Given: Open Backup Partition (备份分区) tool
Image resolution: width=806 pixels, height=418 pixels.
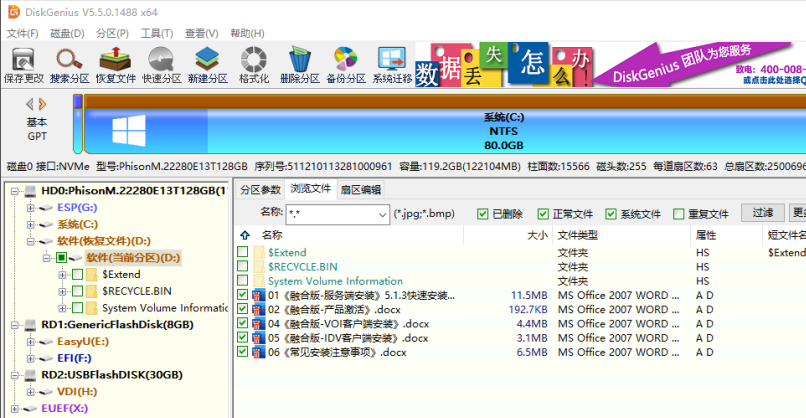Looking at the screenshot, I should [345, 65].
